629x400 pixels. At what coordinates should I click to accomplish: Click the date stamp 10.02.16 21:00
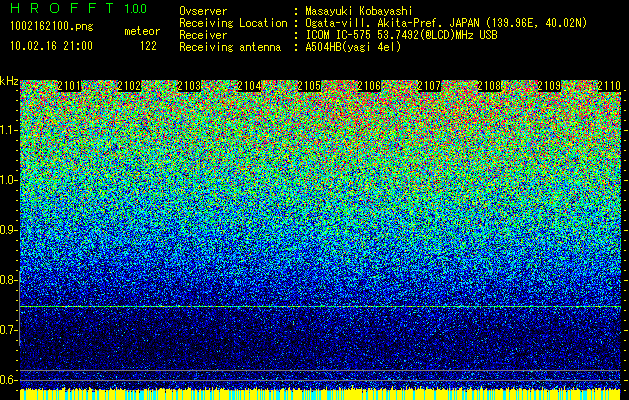point(51,45)
